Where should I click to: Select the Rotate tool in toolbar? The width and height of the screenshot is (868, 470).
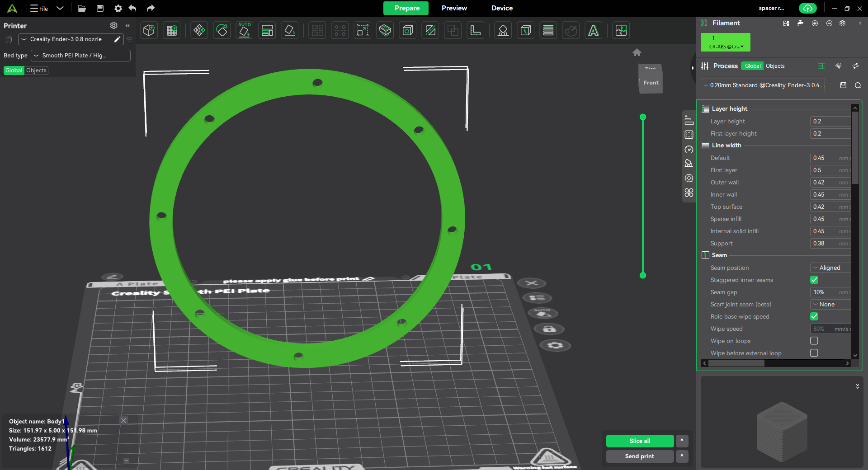pos(222,30)
